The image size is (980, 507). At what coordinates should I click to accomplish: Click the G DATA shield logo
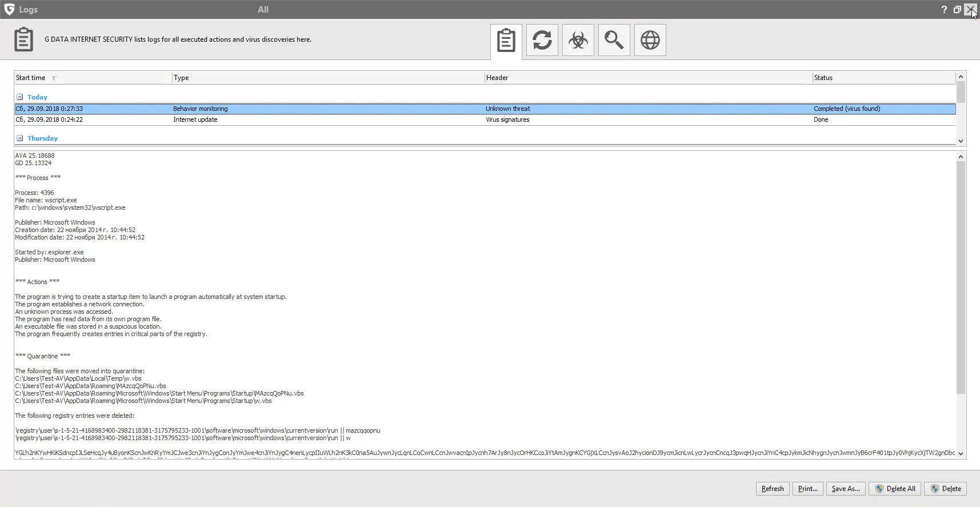[9, 9]
